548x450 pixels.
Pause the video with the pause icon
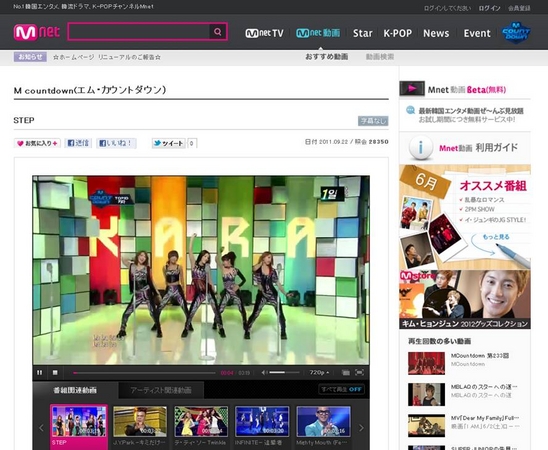tap(39, 372)
